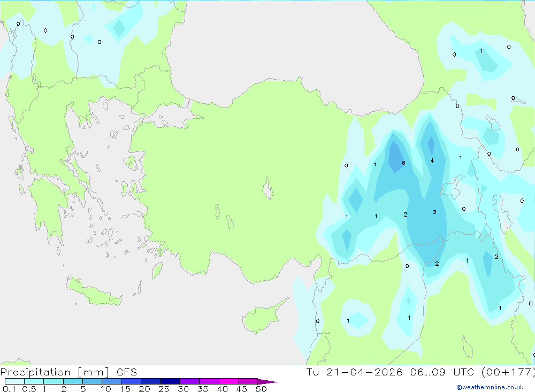Click the legend label 40
The height and width of the screenshot is (392, 535).
222,389
